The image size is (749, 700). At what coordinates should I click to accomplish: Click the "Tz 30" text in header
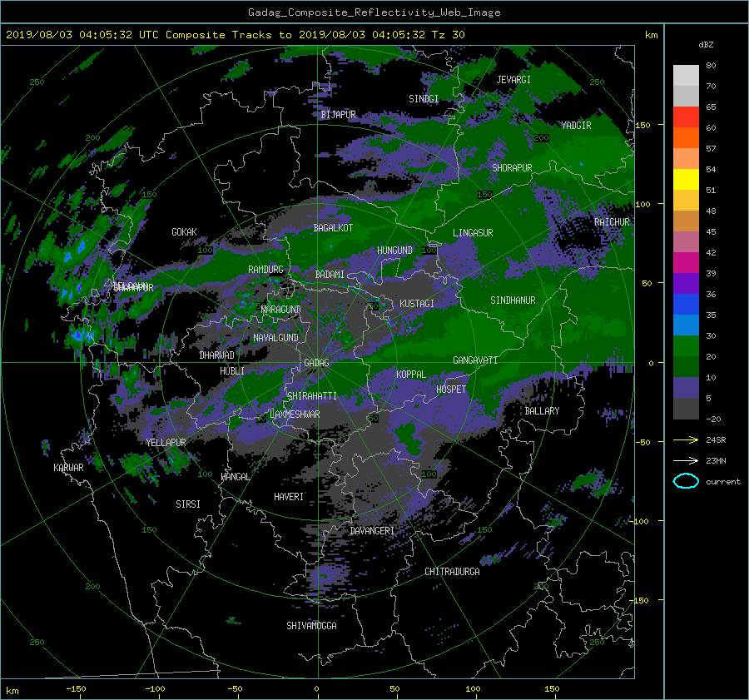click(448, 35)
